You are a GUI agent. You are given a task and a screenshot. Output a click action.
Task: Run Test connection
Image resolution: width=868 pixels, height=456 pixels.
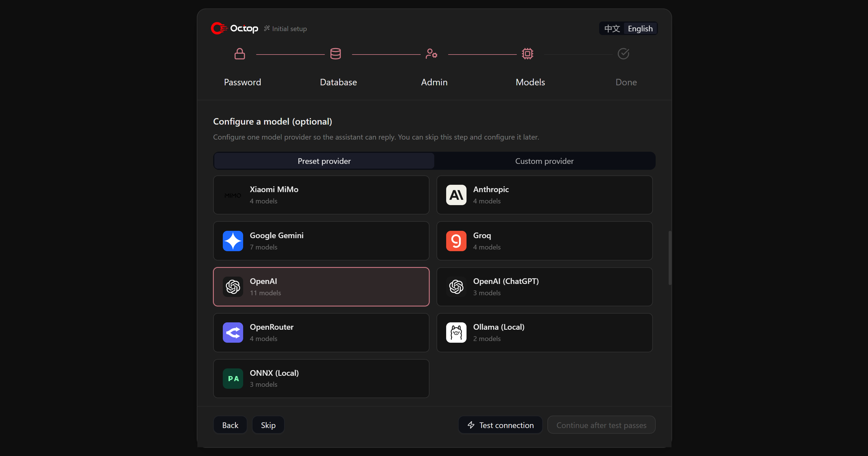click(x=500, y=425)
